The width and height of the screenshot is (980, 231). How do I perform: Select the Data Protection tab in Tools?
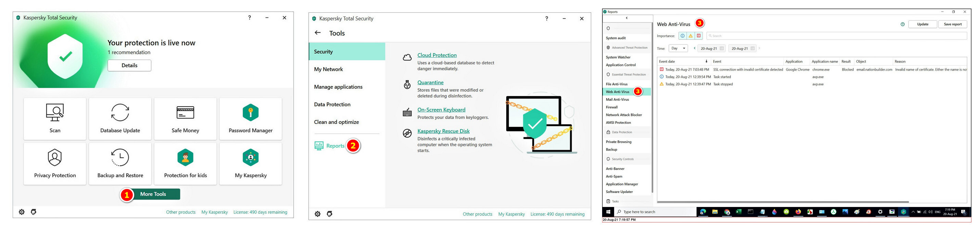(x=347, y=104)
